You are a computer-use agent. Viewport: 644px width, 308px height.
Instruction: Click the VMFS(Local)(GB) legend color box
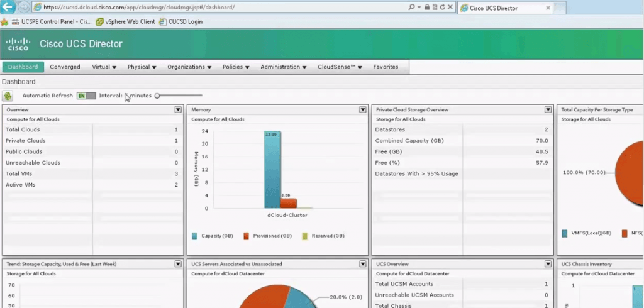[565, 233]
